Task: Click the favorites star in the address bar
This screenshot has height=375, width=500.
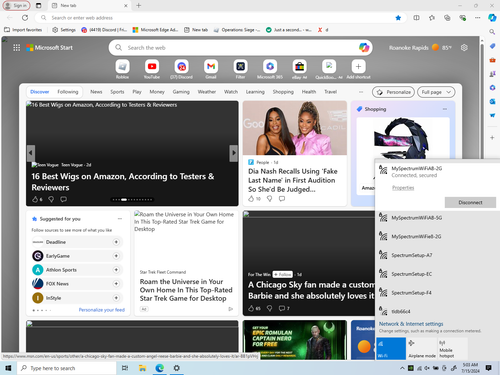Action: click(398, 18)
